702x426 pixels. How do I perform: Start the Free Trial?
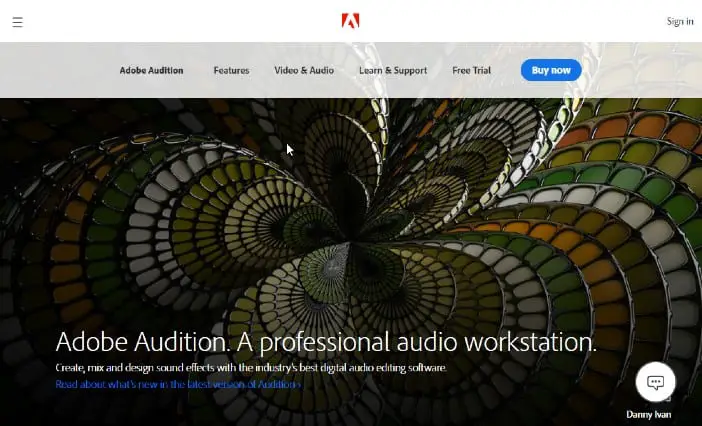471,70
